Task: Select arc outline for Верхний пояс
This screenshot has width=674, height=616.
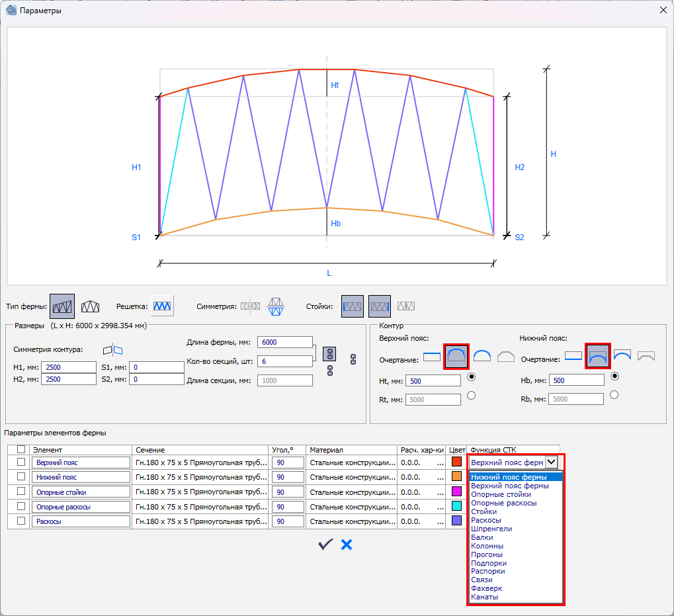Action: click(x=481, y=357)
